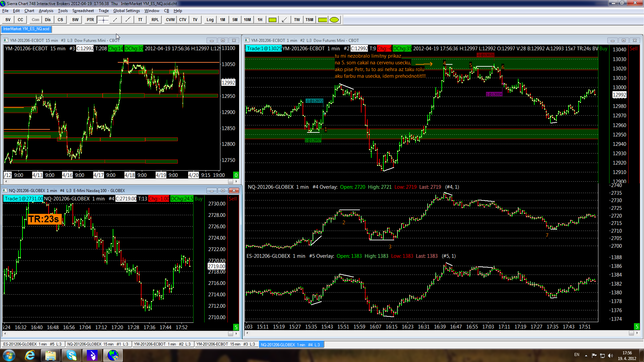The width and height of the screenshot is (644, 362).
Task: Show hidden tray icons arrow
Action: tap(586, 355)
